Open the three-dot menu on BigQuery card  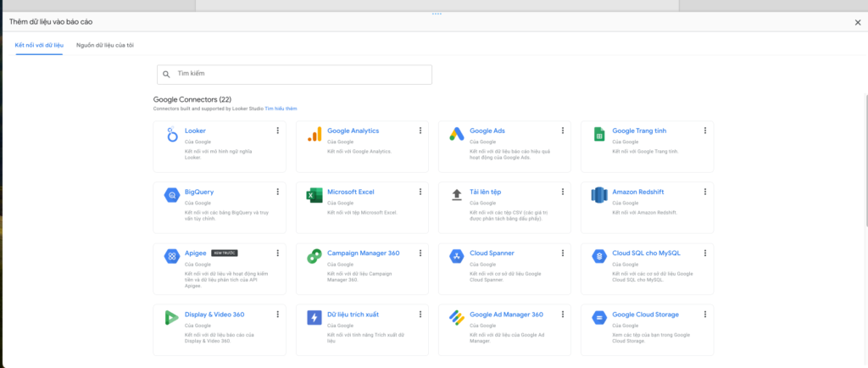tap(277, 192)
